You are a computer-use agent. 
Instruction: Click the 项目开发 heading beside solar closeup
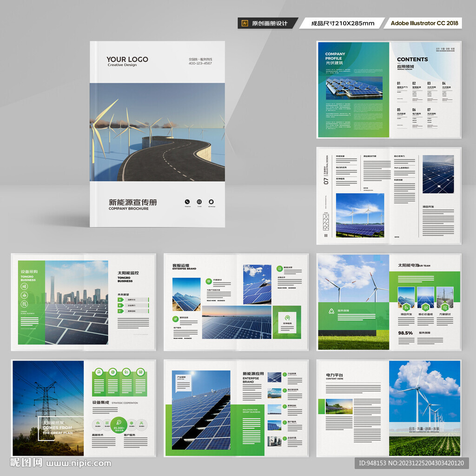[428, 207]
